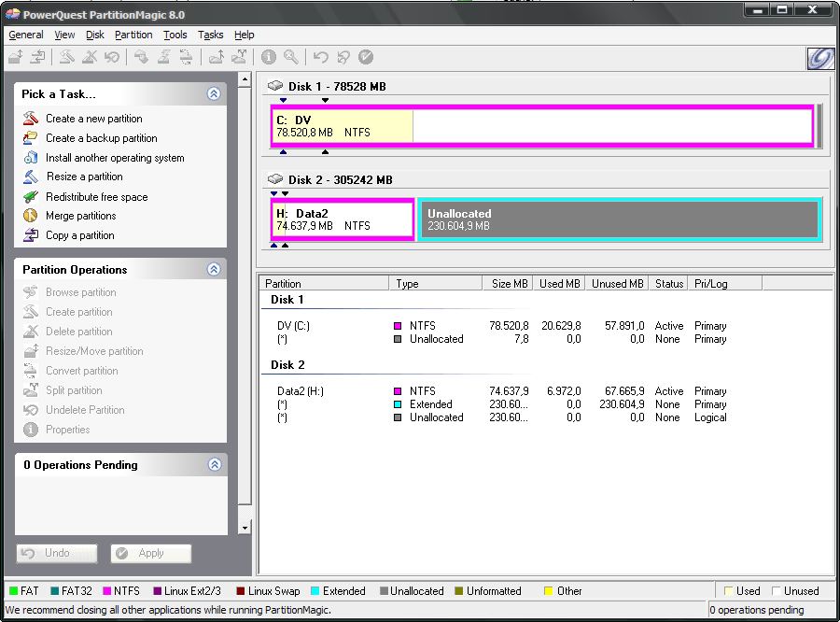The width and height of the screenshot is (840, 622).
Task: Click the Properties info toolbar icon
Action: click(x=269, y=57)
